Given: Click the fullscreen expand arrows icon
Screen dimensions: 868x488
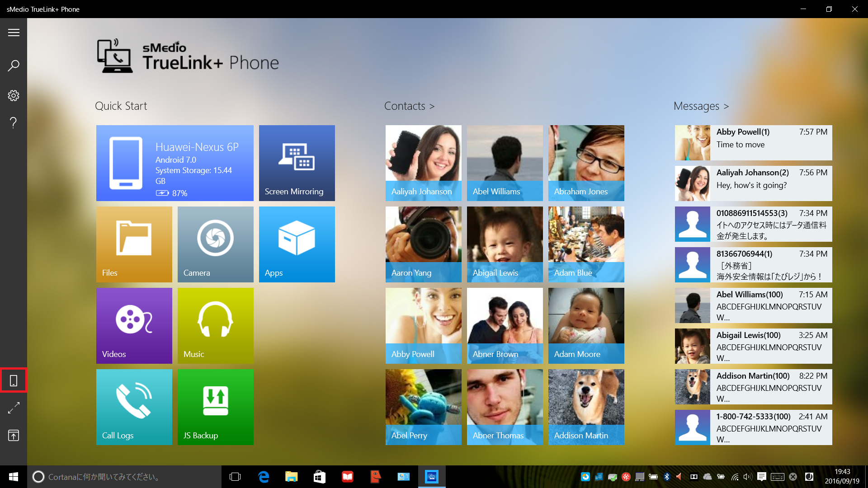Looking at the screenshot, I should 14,408.
